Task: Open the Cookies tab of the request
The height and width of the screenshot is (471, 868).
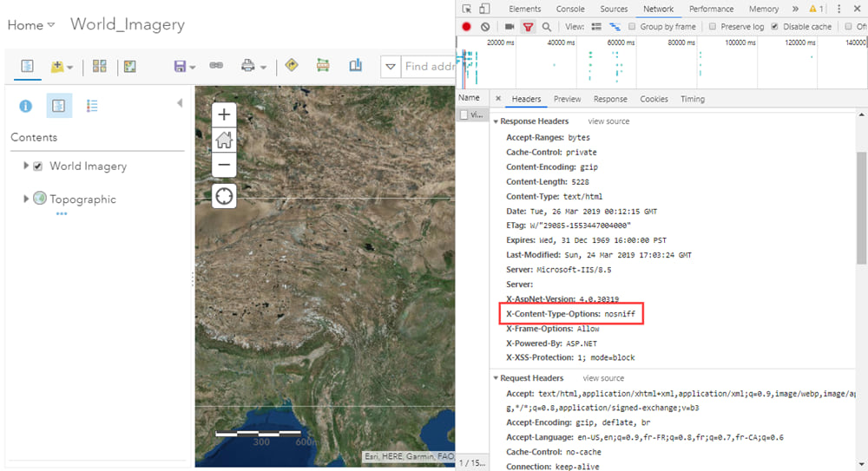Action: point(654,99)
